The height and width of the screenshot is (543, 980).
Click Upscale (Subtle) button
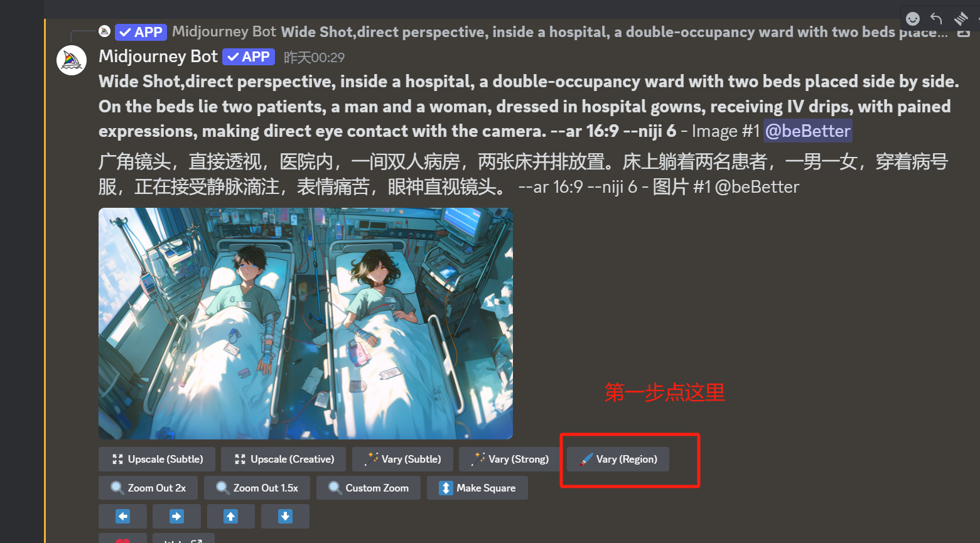(x=156, y=459)
